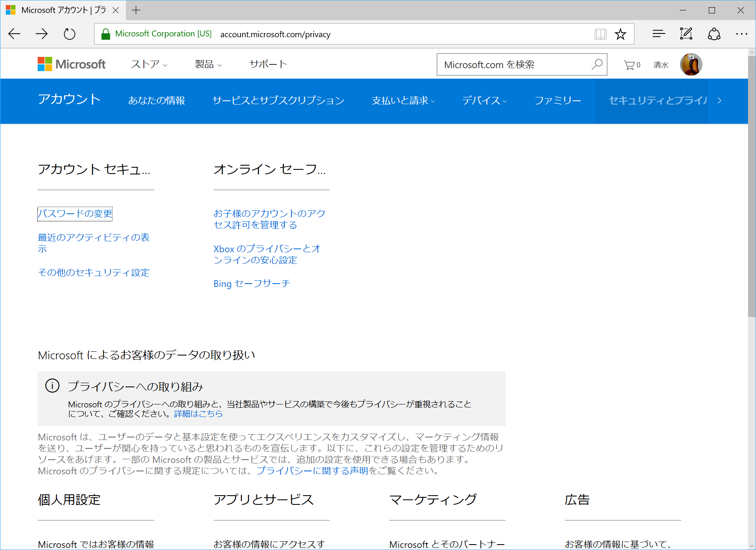Open the shopping cart

point(630,64)
